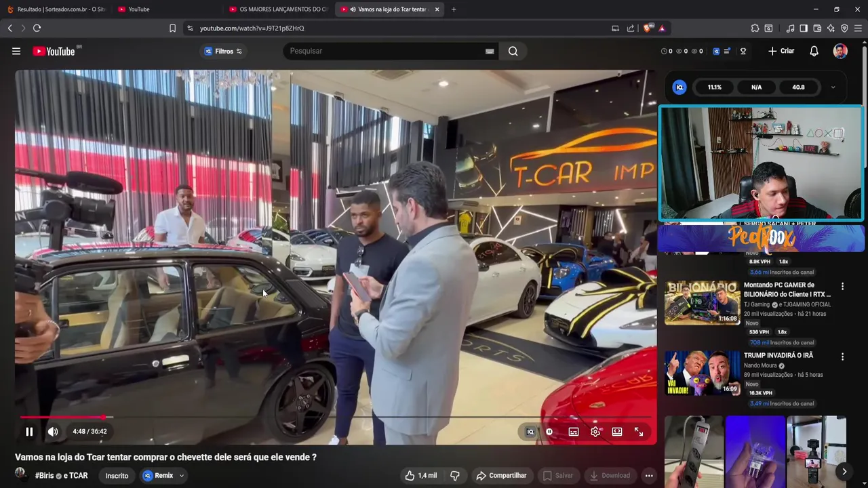Reload the current page
The width and height of the screenshot is (868, 488).
37,28
